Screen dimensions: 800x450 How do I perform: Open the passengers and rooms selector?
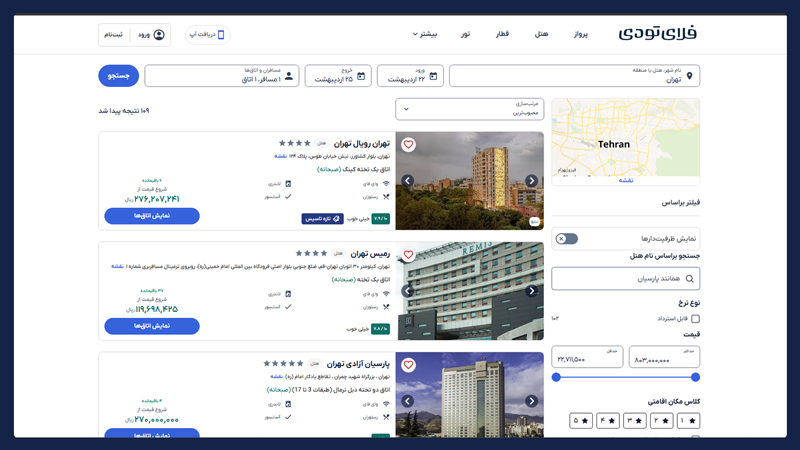[221, 76]
